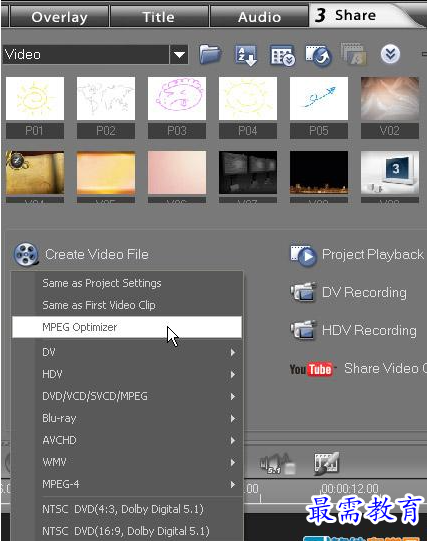Select the P05 blue airplane thumbnail

click(x=319, y=98)
